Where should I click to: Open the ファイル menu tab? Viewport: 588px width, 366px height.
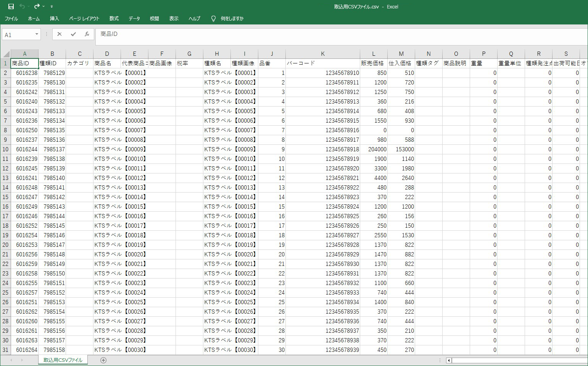click(x=11, y=18)
